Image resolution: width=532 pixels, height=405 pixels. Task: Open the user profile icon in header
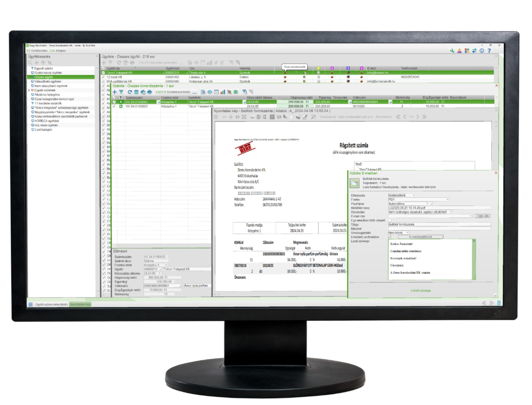[x=459, y=50]
